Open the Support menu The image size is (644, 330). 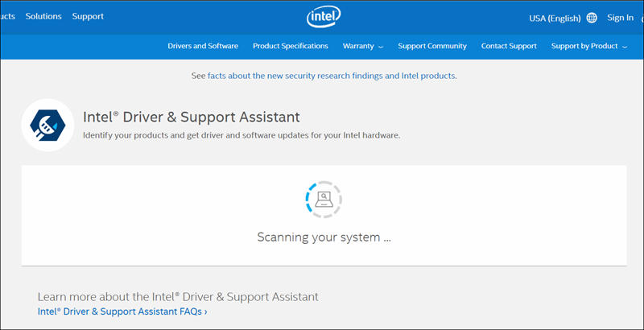tap(88, 16)
